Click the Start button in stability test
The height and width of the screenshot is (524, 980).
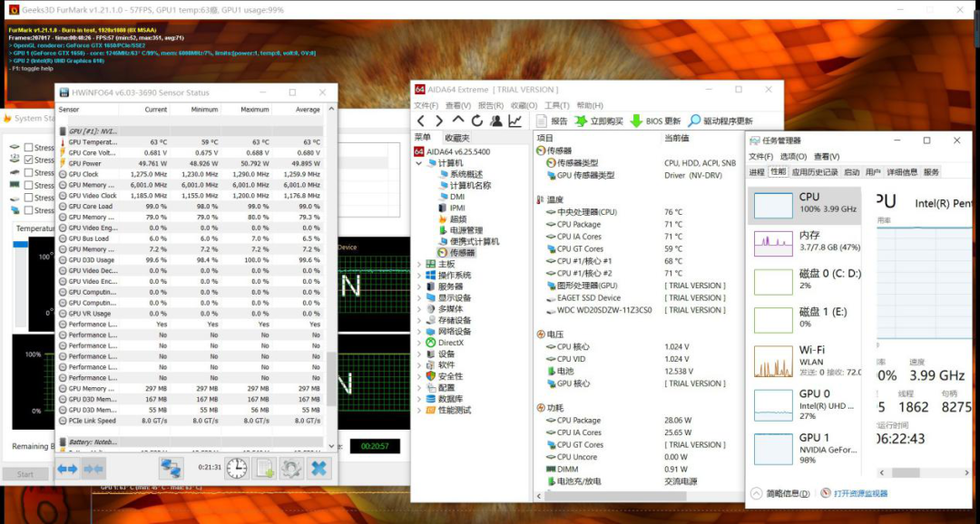coord(25,474)
